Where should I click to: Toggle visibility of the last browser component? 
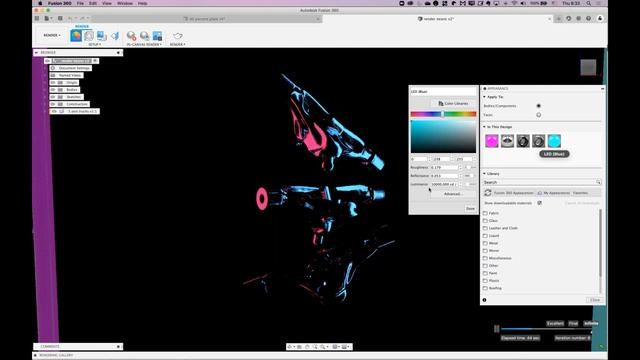(54, 111)
